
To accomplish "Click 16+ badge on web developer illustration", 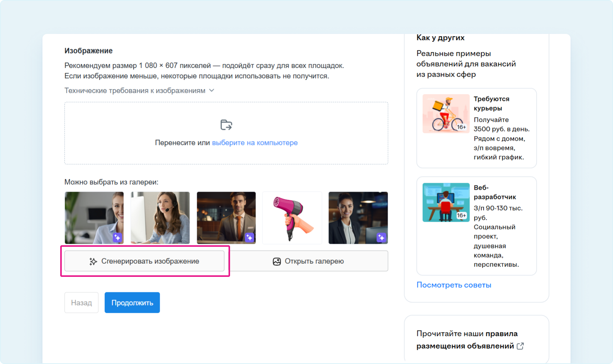I will (x=461, y=216).
